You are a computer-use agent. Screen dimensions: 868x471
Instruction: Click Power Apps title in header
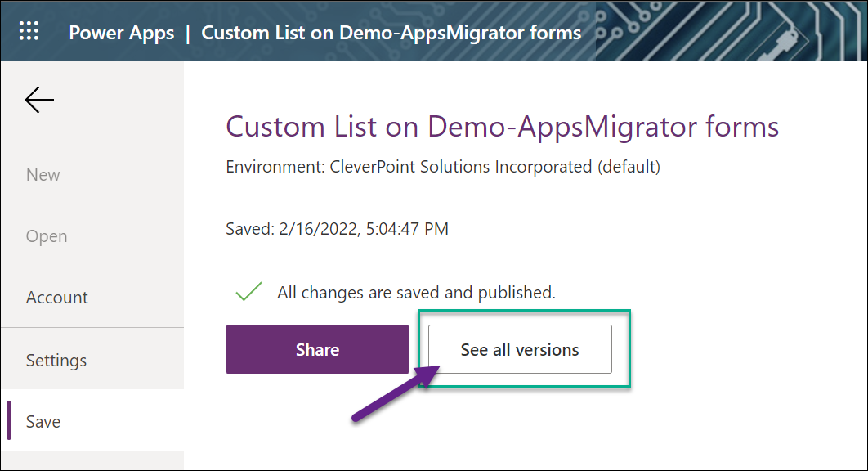(121, 33)
